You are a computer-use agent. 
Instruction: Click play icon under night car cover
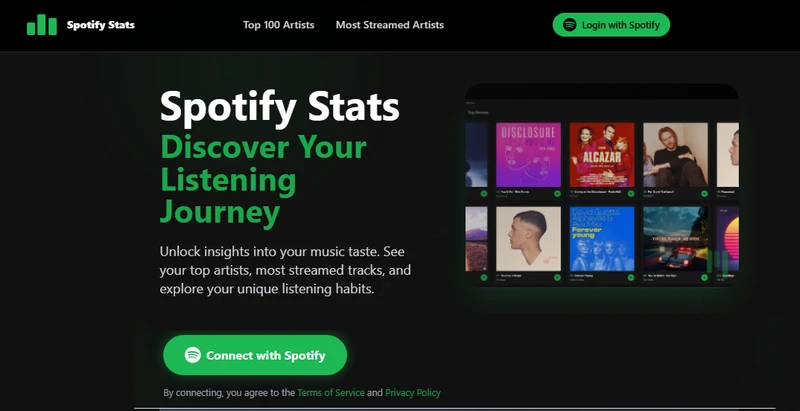(x=704, y=278)
